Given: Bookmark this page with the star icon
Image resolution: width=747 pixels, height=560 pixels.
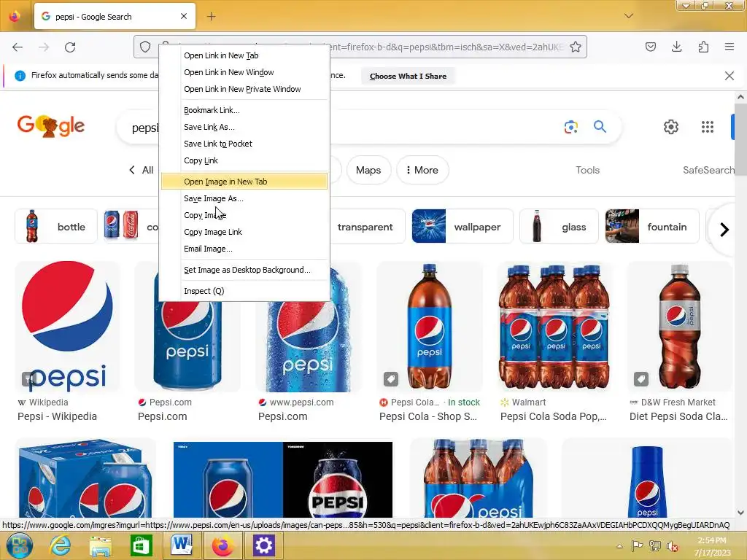Looking at the screenshot, I should tap(576, 47).
